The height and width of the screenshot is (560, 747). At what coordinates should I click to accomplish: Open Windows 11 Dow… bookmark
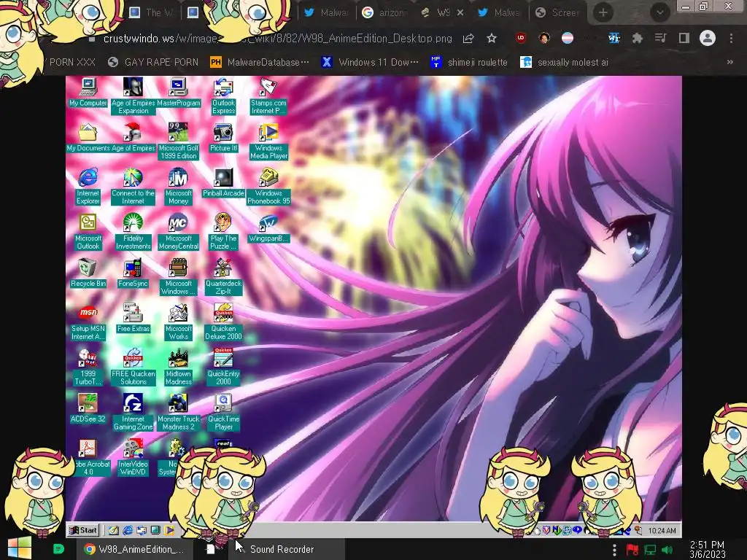click(x=370, y=62)
